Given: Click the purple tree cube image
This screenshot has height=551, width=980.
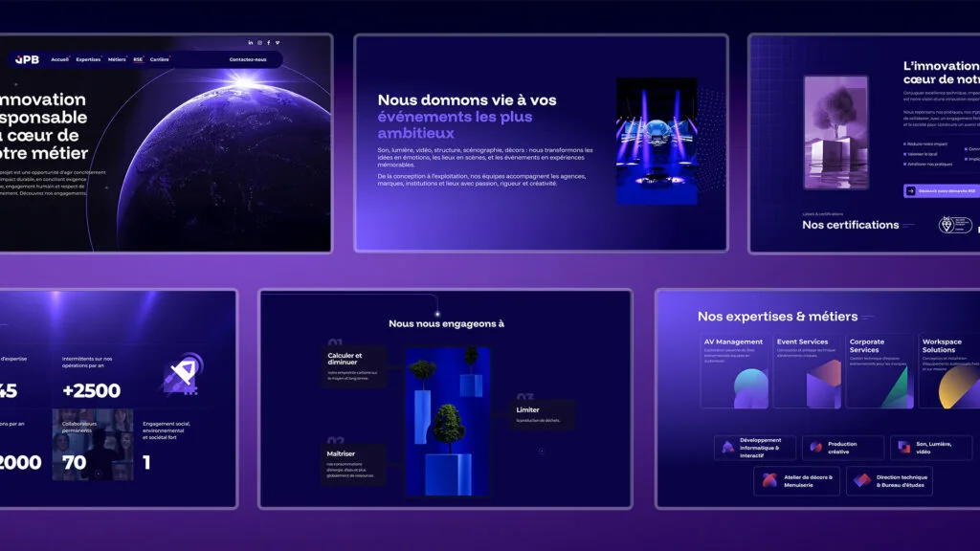Looking at the screenshot, I should (x=835, y=132).
